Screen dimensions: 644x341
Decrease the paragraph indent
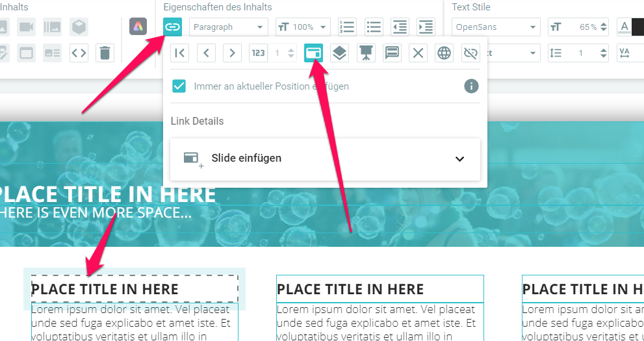400,27
